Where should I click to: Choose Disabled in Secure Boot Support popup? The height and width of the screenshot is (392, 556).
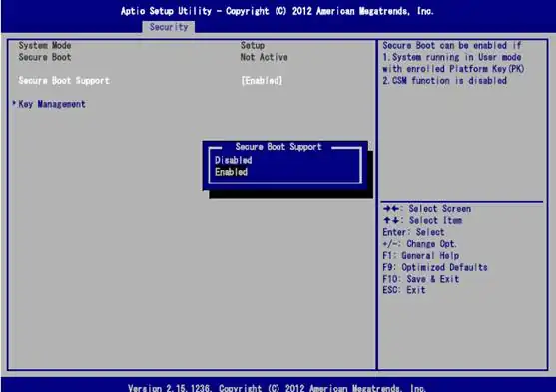tap(233, 160)
